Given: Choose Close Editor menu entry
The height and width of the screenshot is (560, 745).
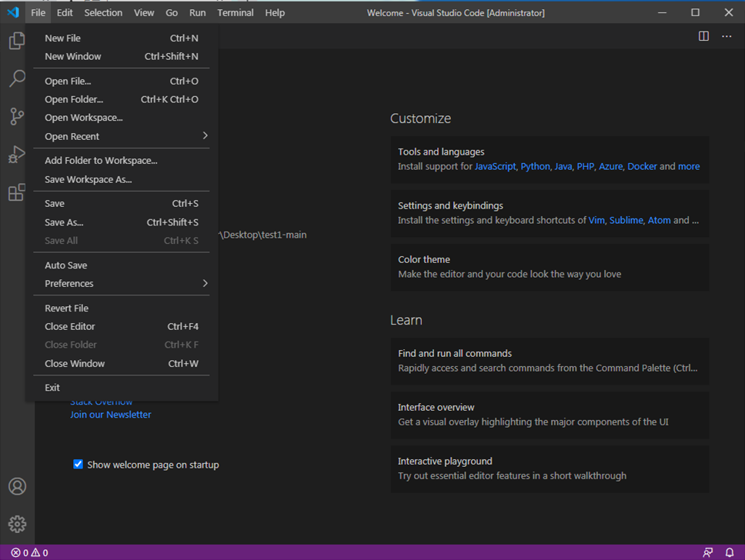Looking at the screenshot, I should [122, 326].
